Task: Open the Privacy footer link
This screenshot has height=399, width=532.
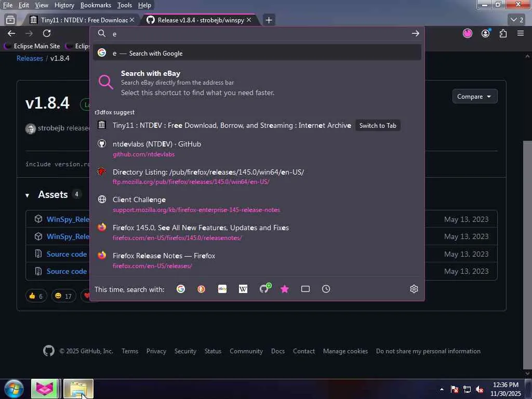Action: tap(156, 351)
